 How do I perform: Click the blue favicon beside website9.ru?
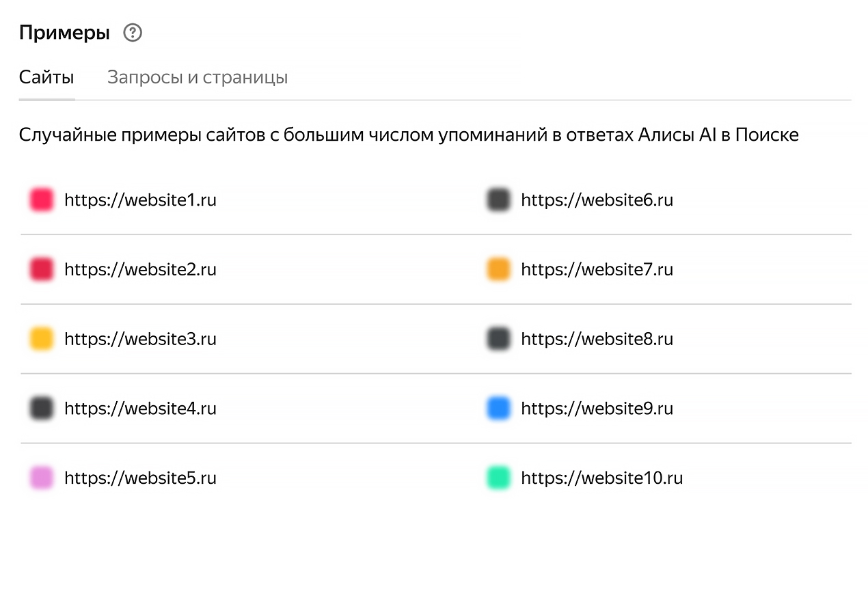coord(498,409)
